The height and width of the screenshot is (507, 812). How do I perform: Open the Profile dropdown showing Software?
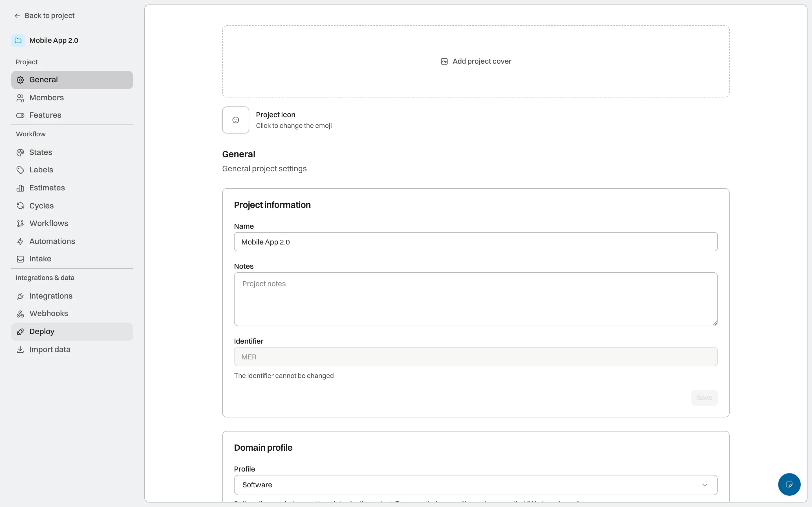pos(475,485)
